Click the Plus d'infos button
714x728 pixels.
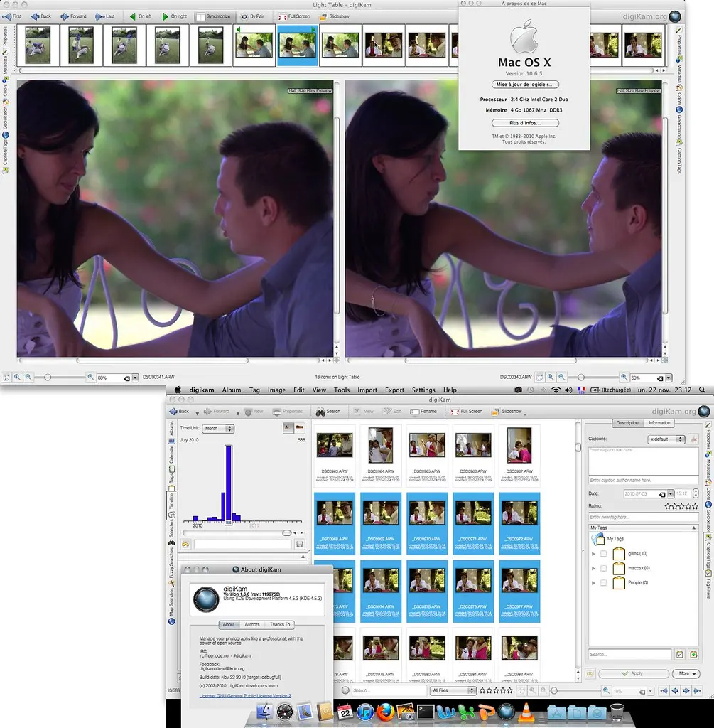tap(524, 123)
